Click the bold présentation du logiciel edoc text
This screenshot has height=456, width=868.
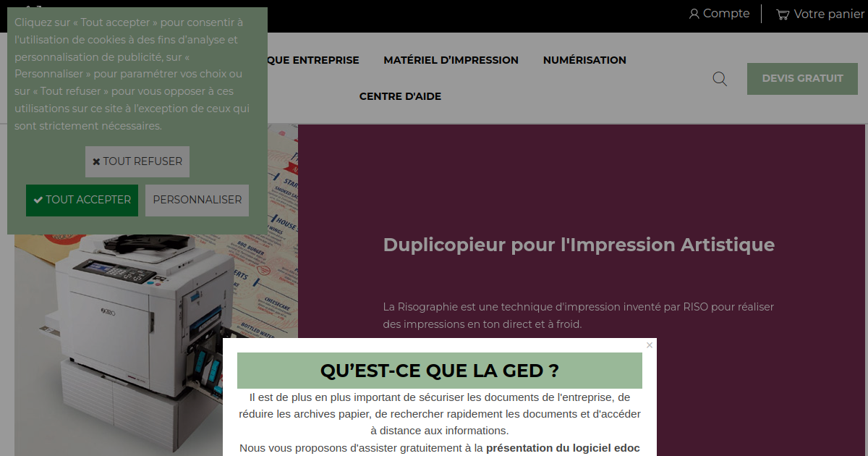click(563, 448)
